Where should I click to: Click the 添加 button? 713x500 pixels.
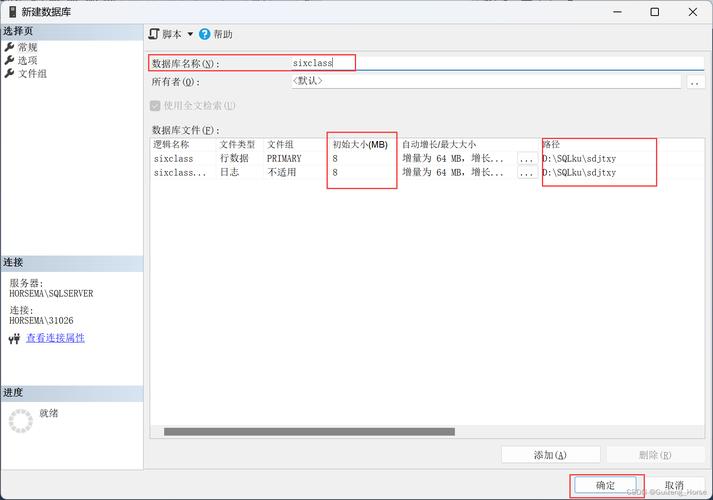coord(551,455)
